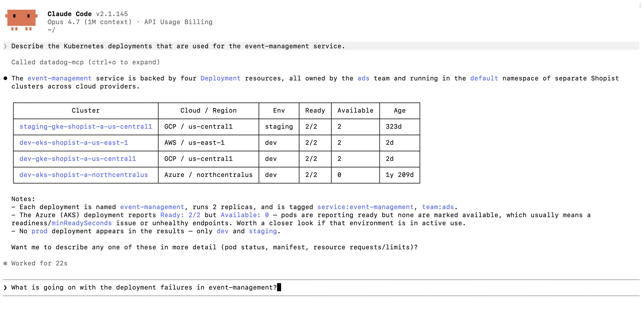Expand the 'Called datadog-mcp' tool call line

pos(86,62)
